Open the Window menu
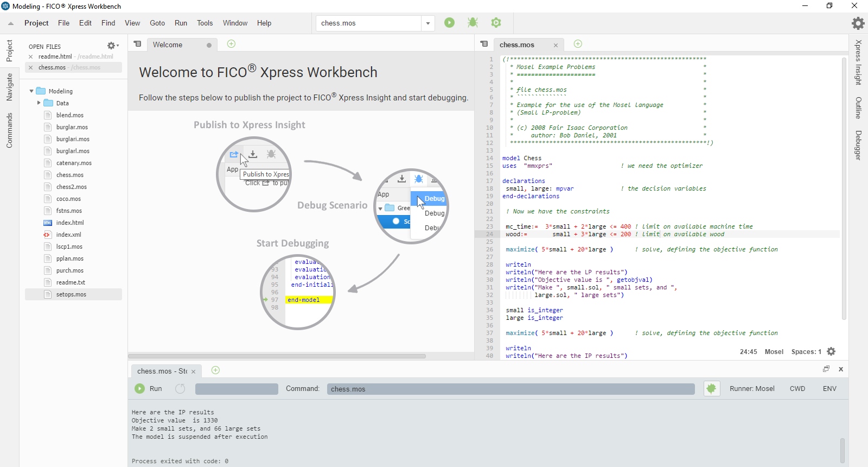This screenshot has width=868, height=467. point(235,23)
